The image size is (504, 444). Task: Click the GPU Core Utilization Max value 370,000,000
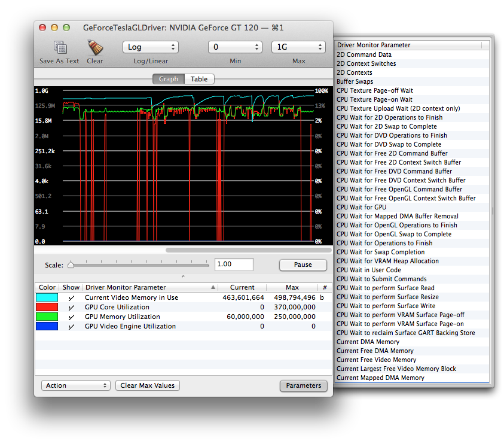tap(295, 307)
